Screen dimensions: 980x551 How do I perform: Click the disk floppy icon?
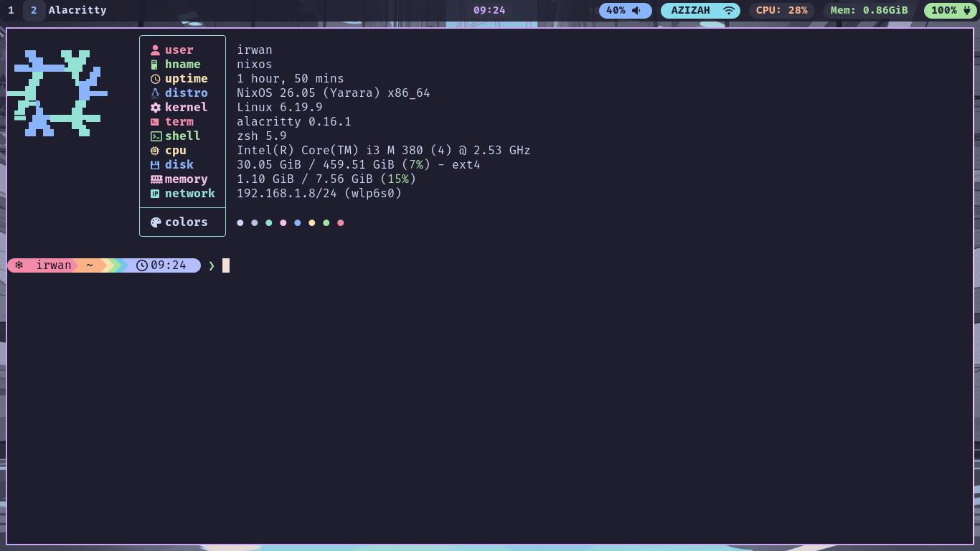tap(155, 165)
